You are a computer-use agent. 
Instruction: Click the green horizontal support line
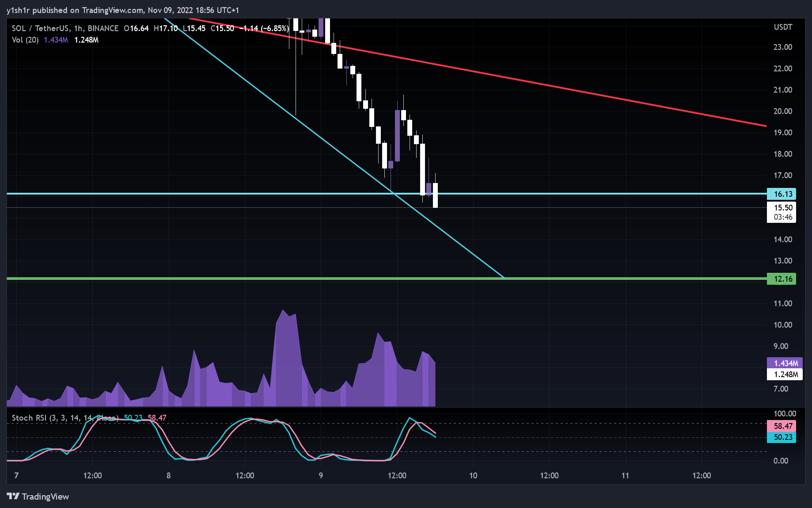387,279
